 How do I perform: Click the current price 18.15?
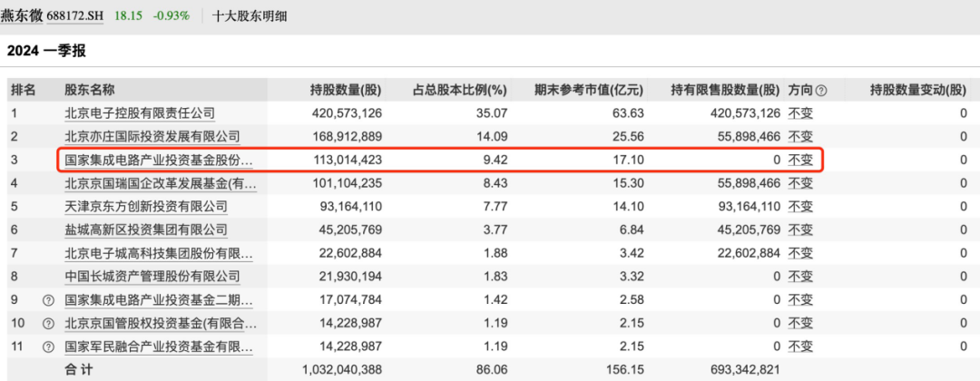coord(128,16)
